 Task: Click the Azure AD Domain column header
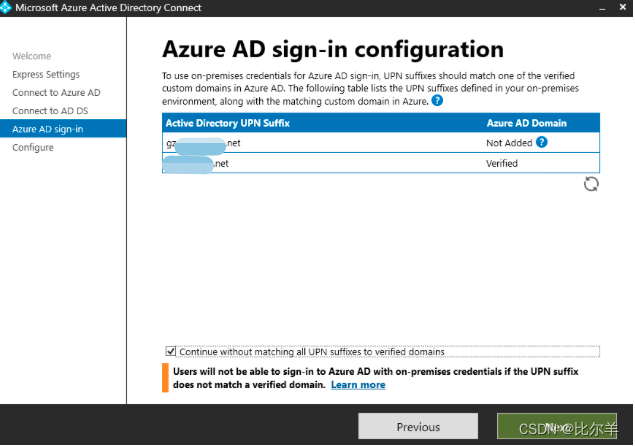pyautogui.click(x=526, y=123)
